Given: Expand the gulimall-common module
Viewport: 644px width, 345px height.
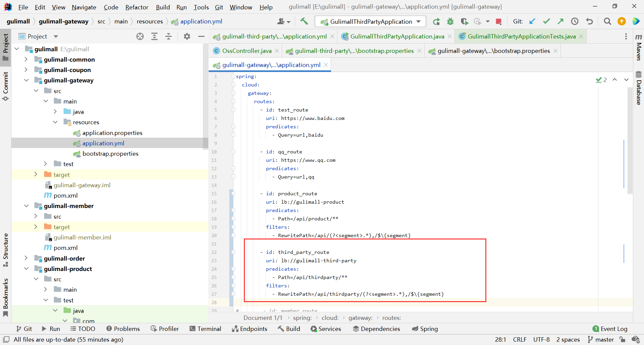Looking at the screenshot, I should pos(26,60).
